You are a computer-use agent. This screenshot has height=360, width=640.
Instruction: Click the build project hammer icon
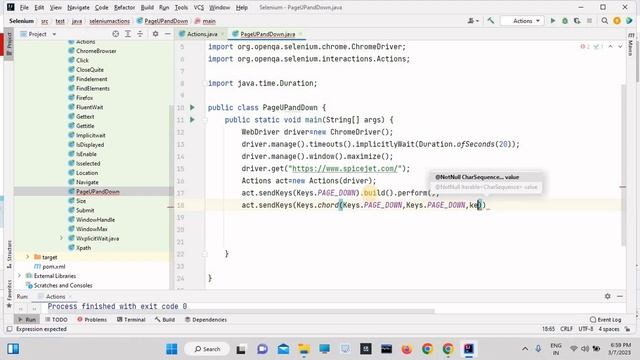point(491,21)
